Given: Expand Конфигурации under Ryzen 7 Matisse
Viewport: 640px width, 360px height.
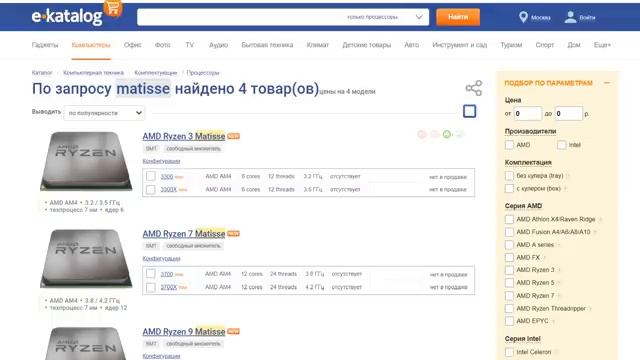Looking at the screenshot, I should (161, 258).
